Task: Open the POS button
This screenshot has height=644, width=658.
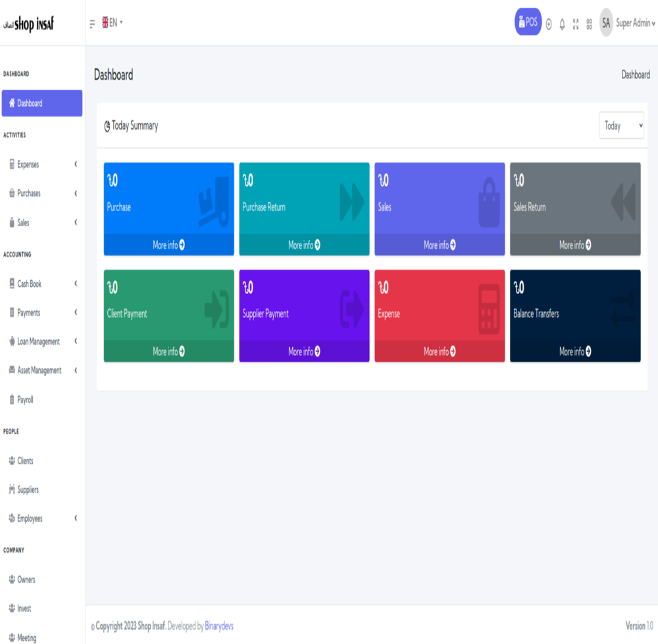Action: (x=528, y=22)
